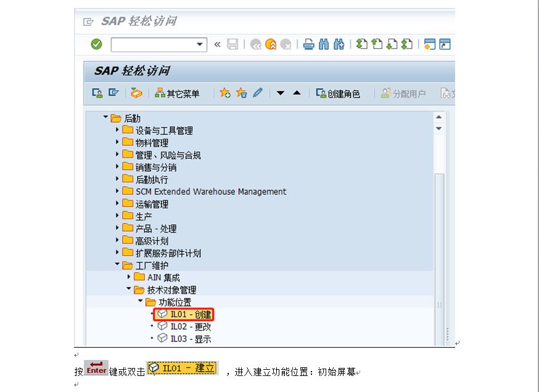
Task: Click the tree scrollbar down arrow
Action: point(439,128)
